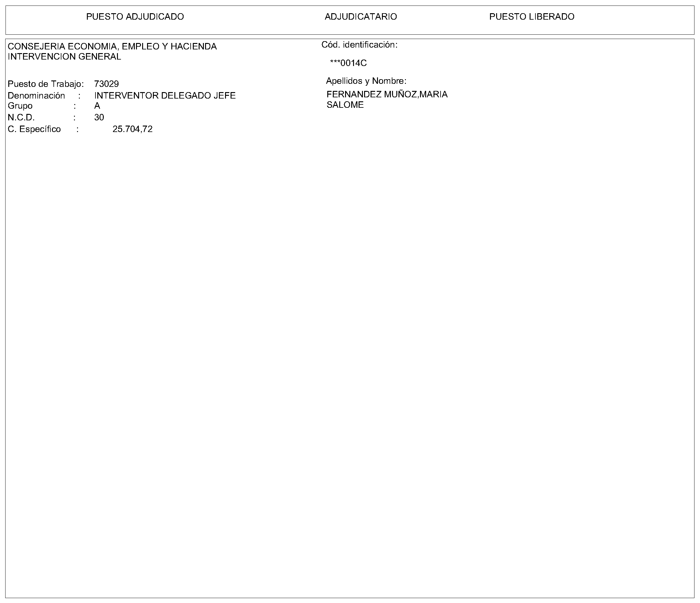The image size is (700, 603).
Task: Click the Cód. identificación label
Action: tap(359, 45)
